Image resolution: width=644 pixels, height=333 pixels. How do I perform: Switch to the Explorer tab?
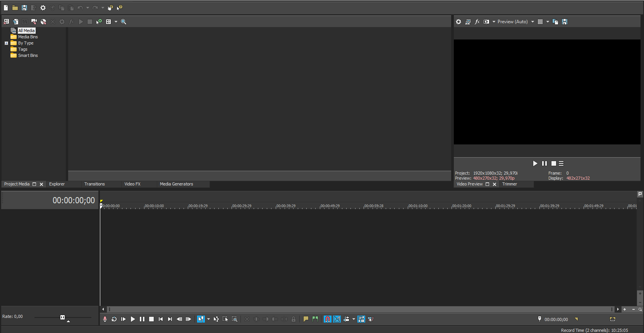(57, 184)
